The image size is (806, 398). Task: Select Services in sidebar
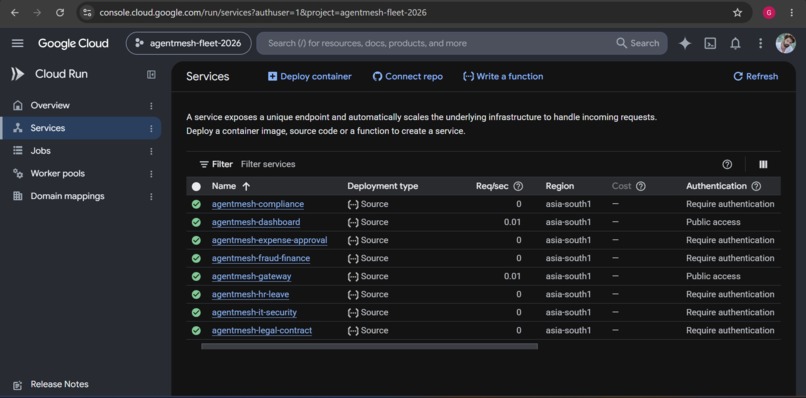pos(48,128)
